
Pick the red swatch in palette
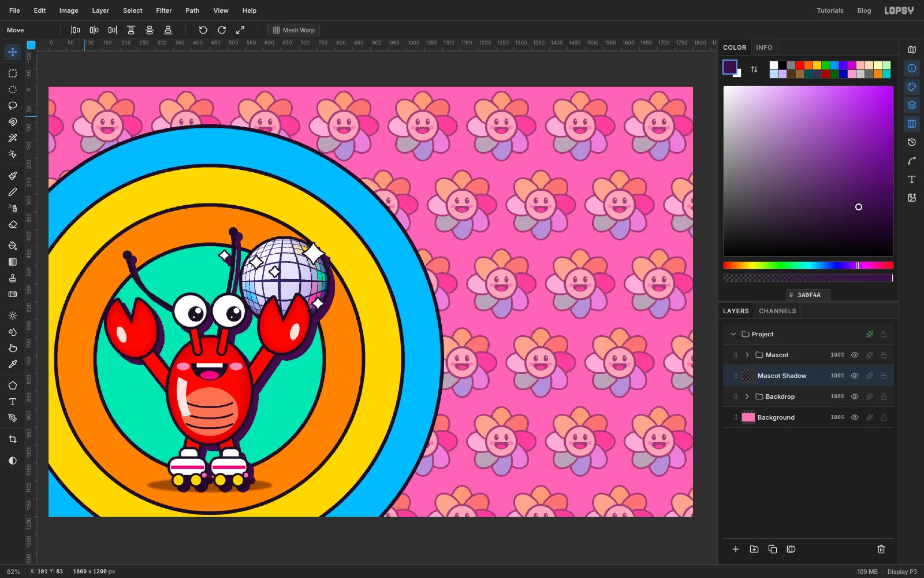pyautogui.click(x=800, y=65)
